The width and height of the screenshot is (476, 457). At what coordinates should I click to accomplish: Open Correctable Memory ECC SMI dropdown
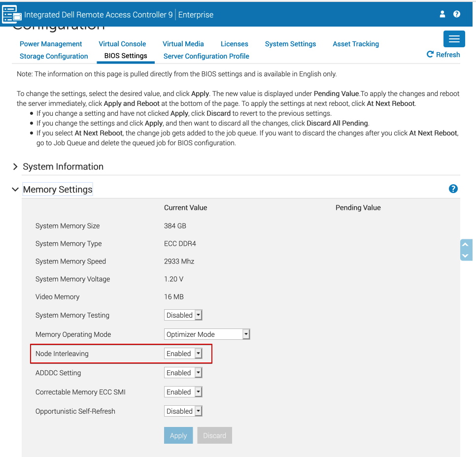pyautogui.click(x=183, y=392)
